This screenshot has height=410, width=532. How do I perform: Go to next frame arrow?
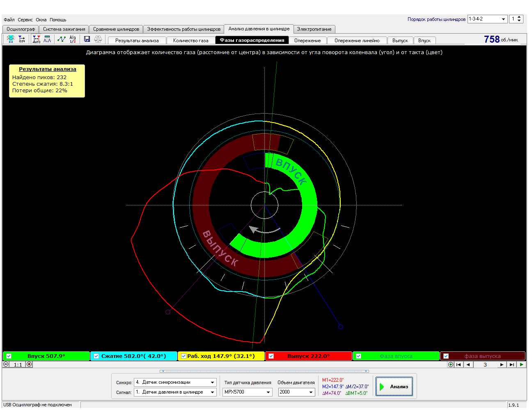[502, 364]
